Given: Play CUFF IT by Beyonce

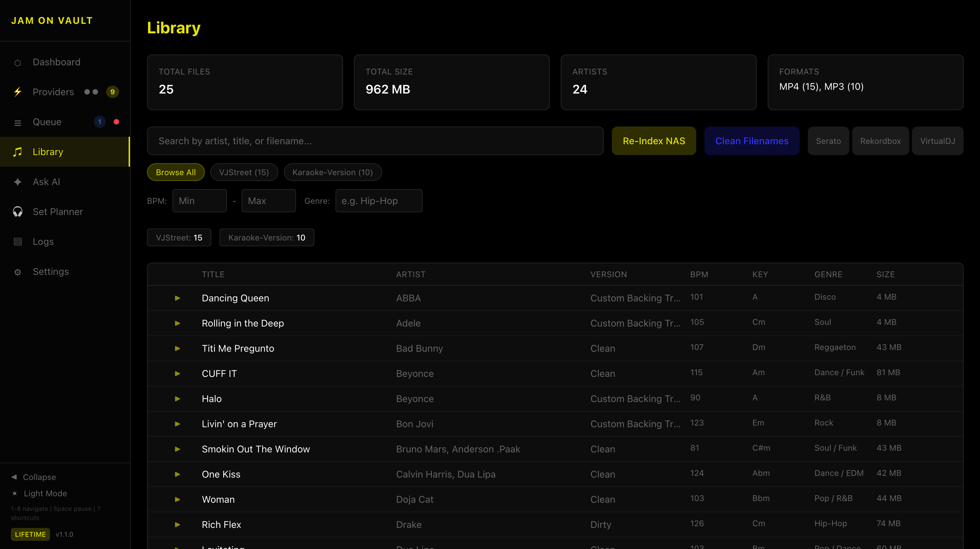Looking at the screenshot, I should pos(177,374).
